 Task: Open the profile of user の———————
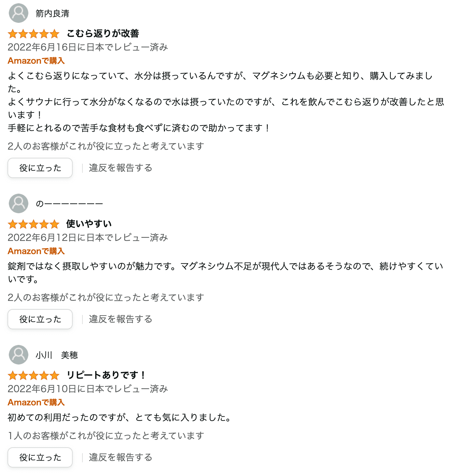69,204
